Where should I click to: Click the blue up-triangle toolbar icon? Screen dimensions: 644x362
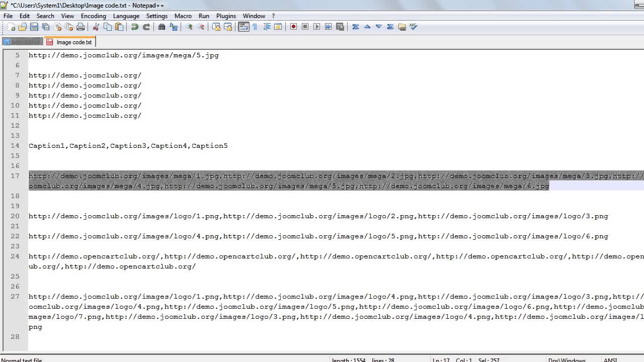coord(367,27)
